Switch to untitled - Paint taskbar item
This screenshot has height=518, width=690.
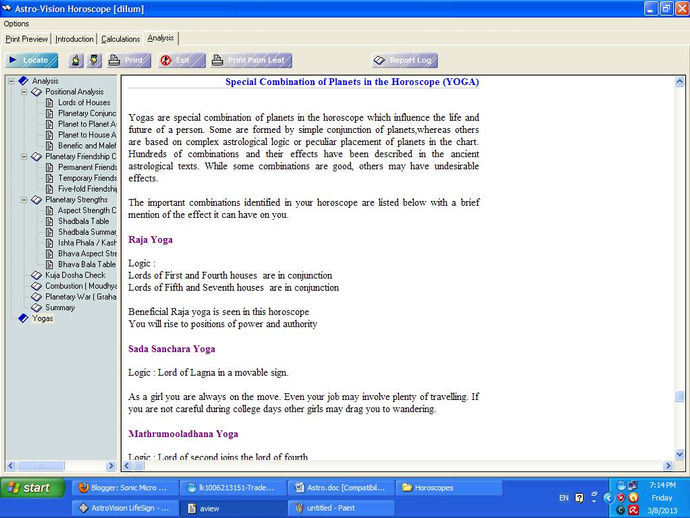pyautogui.click(x=341, y=508)
